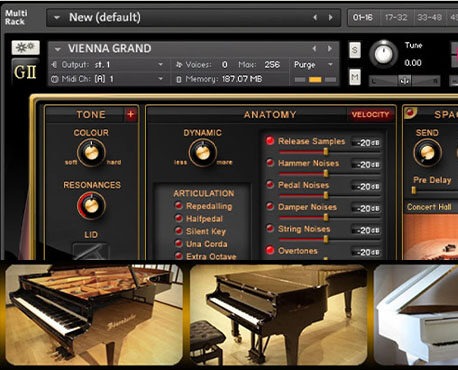Select the Bösendorfer piano photo thumbnail
This screenshot has width=458, height=370.
tap(94, 315)
